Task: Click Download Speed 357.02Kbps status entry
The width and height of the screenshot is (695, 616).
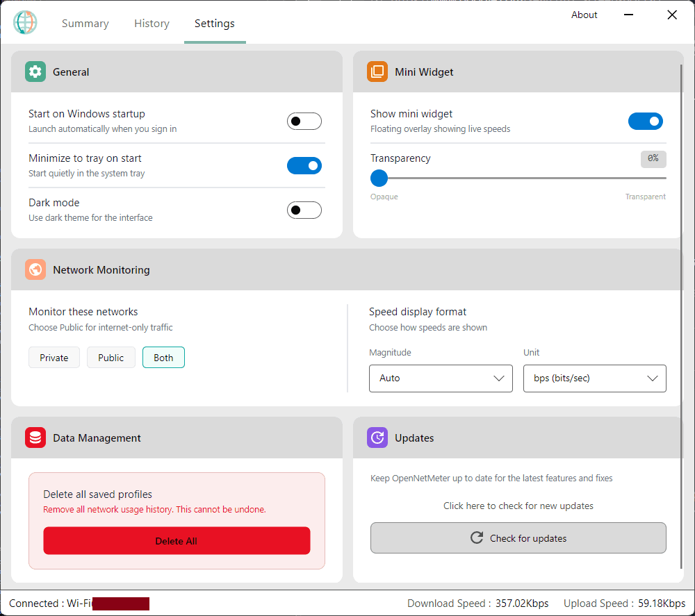Action: point(478,603)
